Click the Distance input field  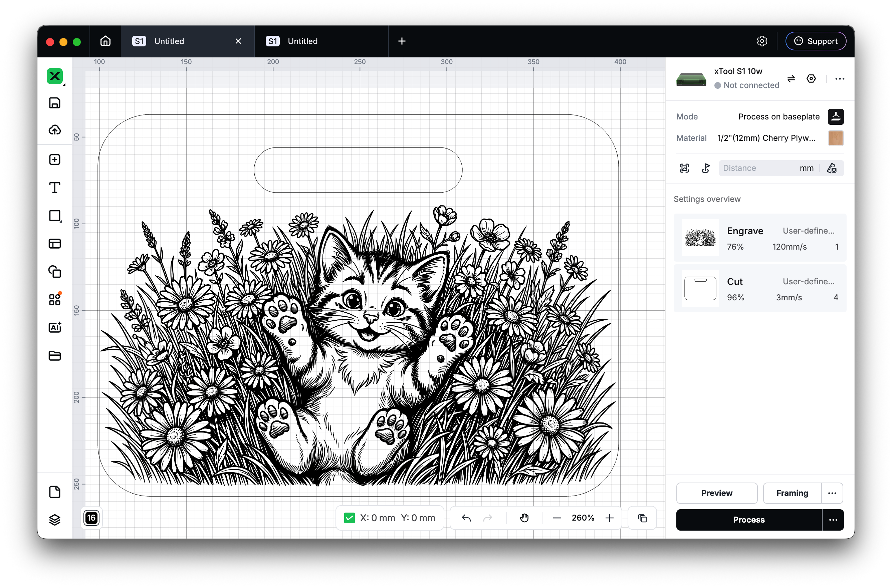click(x=758, y=168)
